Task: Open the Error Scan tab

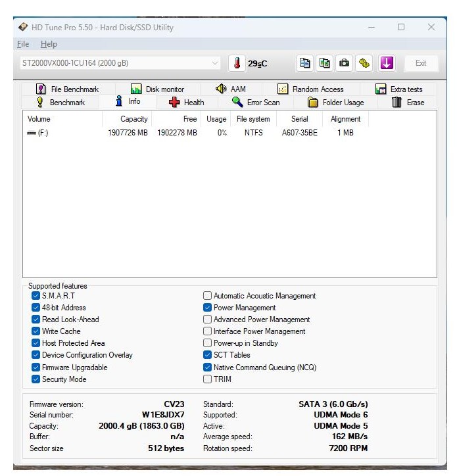Action: point(256,103)
